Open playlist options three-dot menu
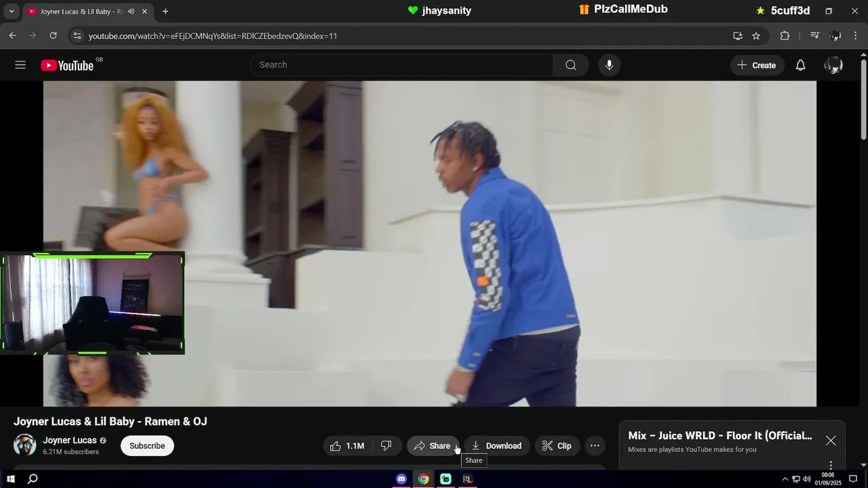868x488 pixels. point(831,465)
